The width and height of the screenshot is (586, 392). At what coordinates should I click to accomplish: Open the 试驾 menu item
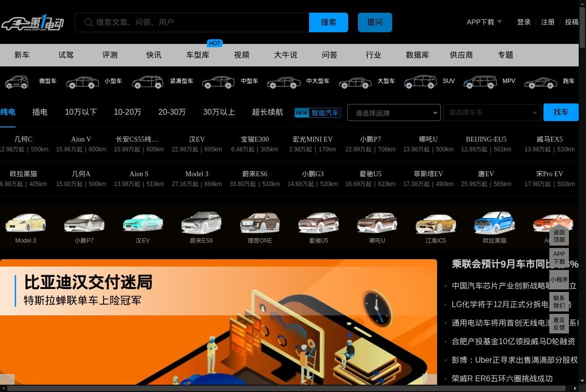coord(66,55)
